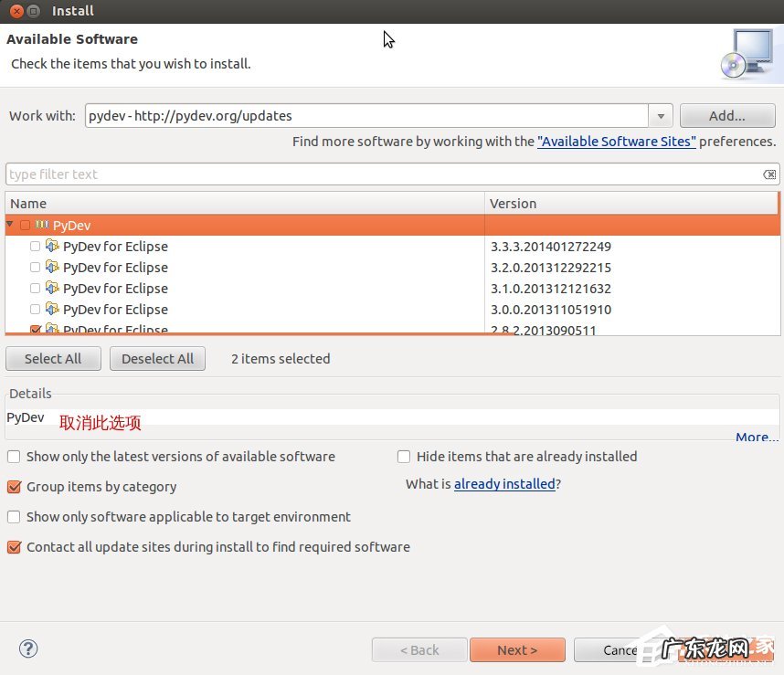Click the PyDev category icon in the tree

[41, 225]
